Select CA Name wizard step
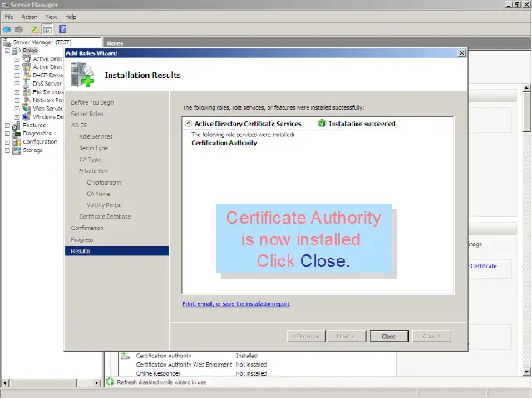This screenshot has width=532, height=399. coord(98,194)
